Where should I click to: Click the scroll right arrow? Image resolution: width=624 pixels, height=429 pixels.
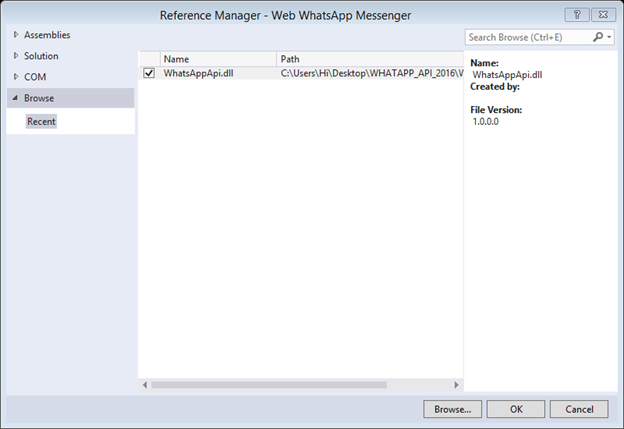click(x=457, y=384)
